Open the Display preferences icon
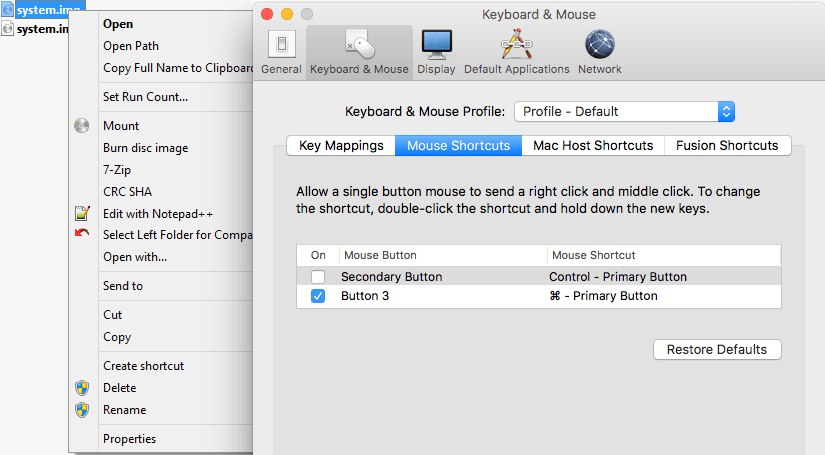The height and width of the screenshot is (455, 825). [x=436, y=46]
